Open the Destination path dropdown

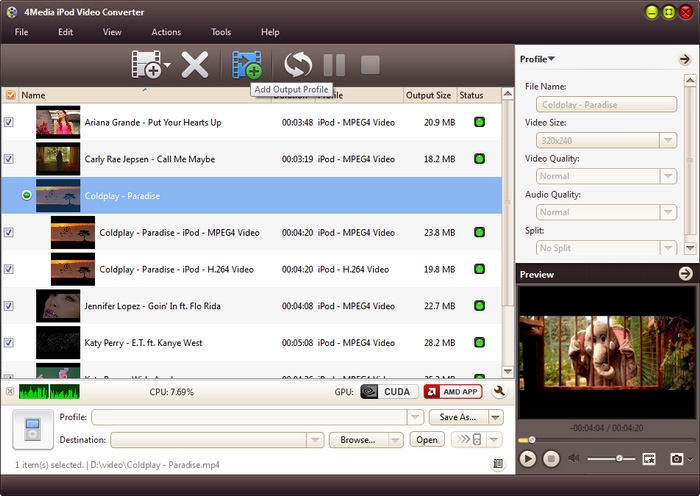tap(316, 440)
